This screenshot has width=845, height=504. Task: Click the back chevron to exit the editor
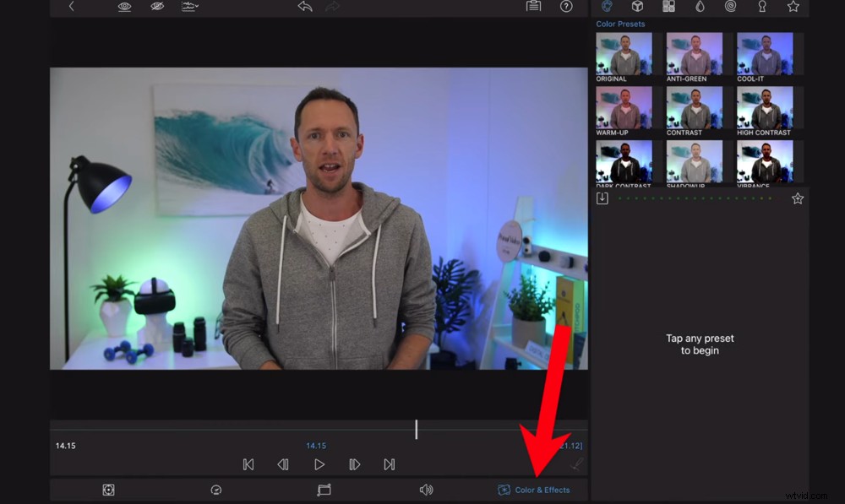[x=72, y=7]
